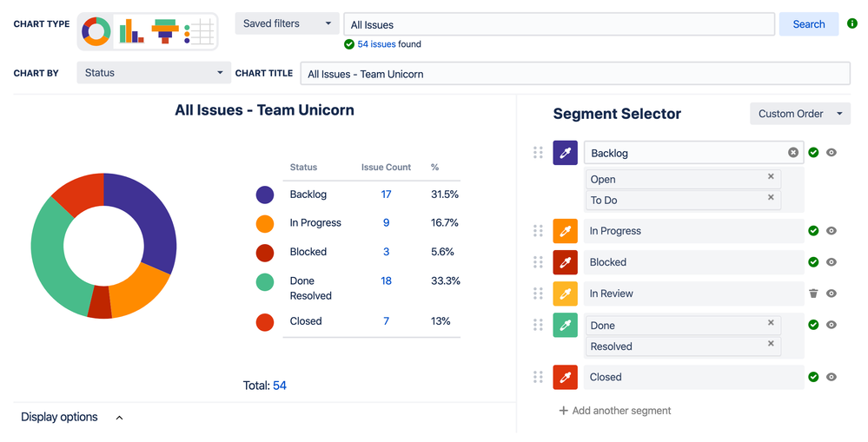Delete the In Review segment via trash icon
868x442 pixels.
813,294
